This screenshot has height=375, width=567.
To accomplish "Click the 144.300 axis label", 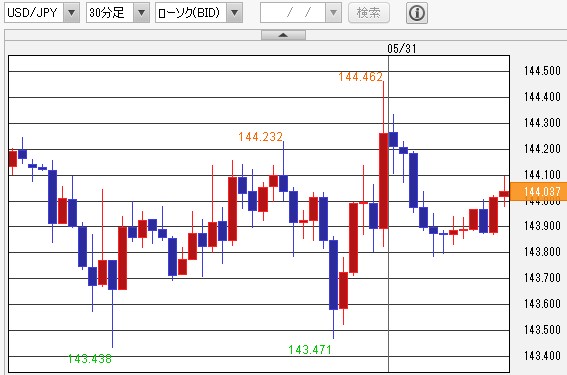I will 542,123.
